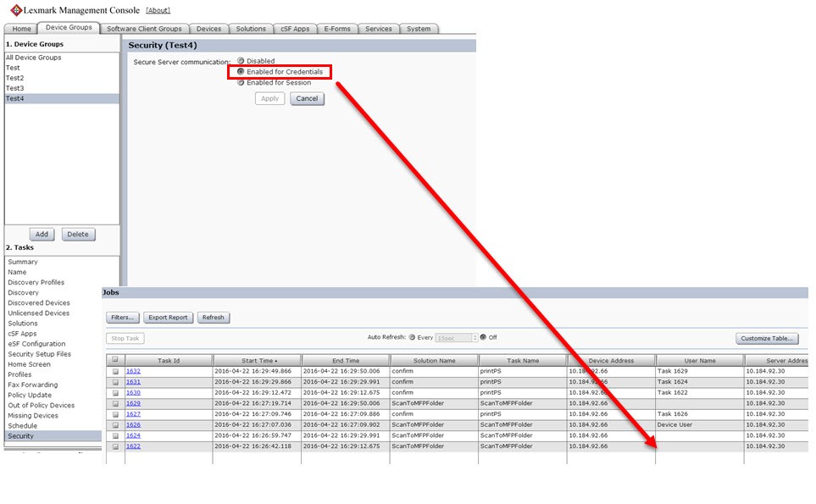Open task 1626 link
The height and width of the screenshot is (504, 816).
(133, 425)
